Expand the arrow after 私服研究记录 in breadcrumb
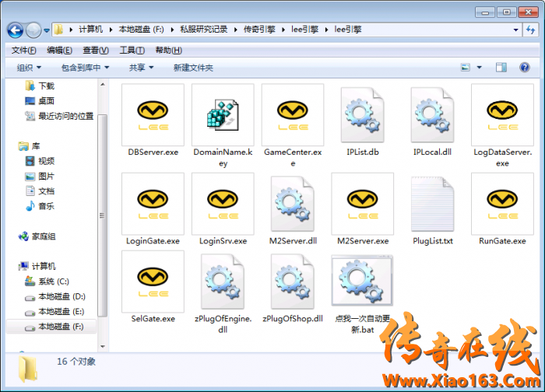 point(236,30)
